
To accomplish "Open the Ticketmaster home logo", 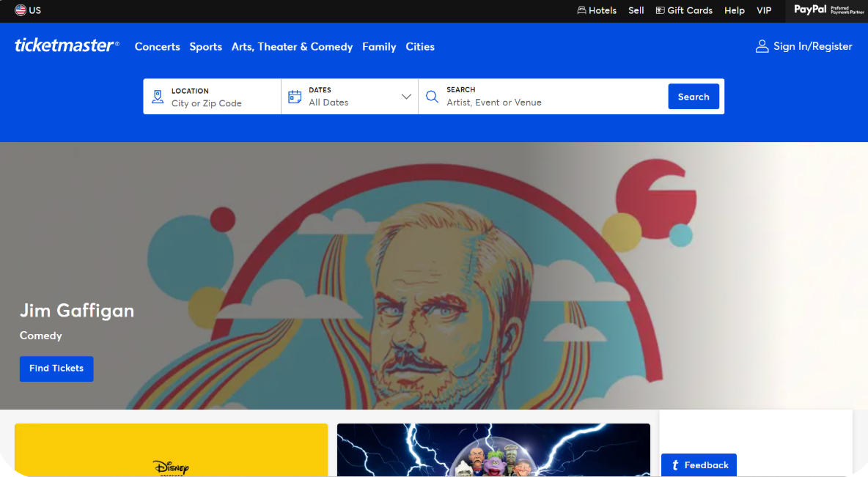I will click(67, 45).
